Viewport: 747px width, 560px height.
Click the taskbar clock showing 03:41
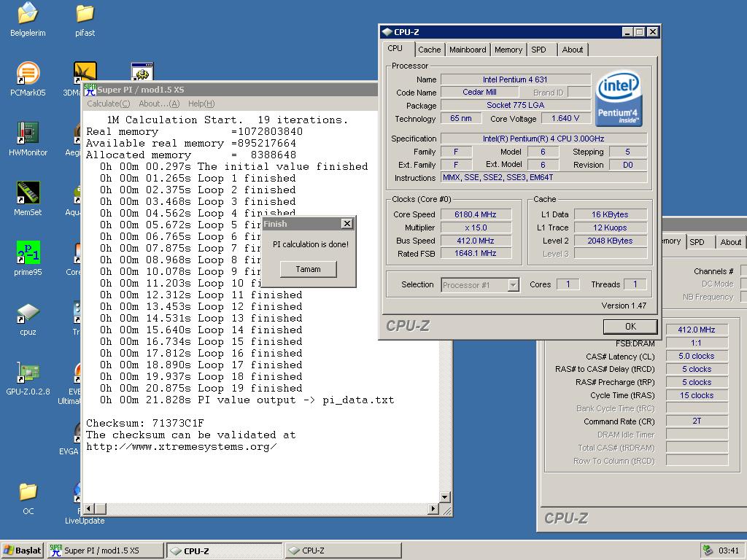729,551
